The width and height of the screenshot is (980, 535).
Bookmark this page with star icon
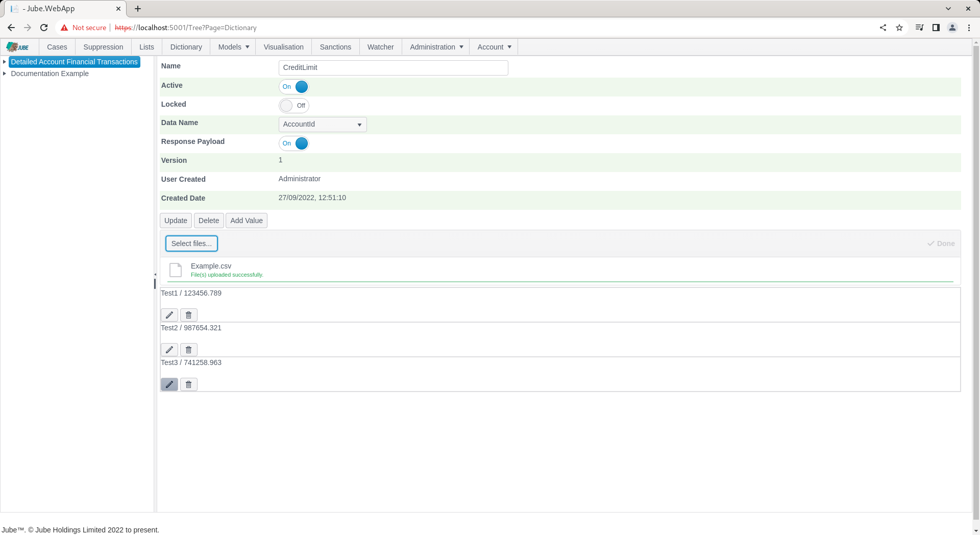(x=899, y=28)
